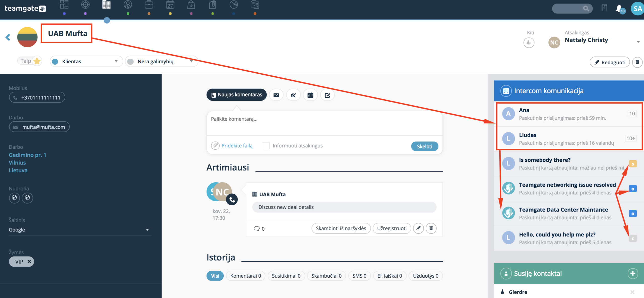The image size is (644, 298).
Task: Open the deals briefcase icon
Action: click(x=149, y=5)
